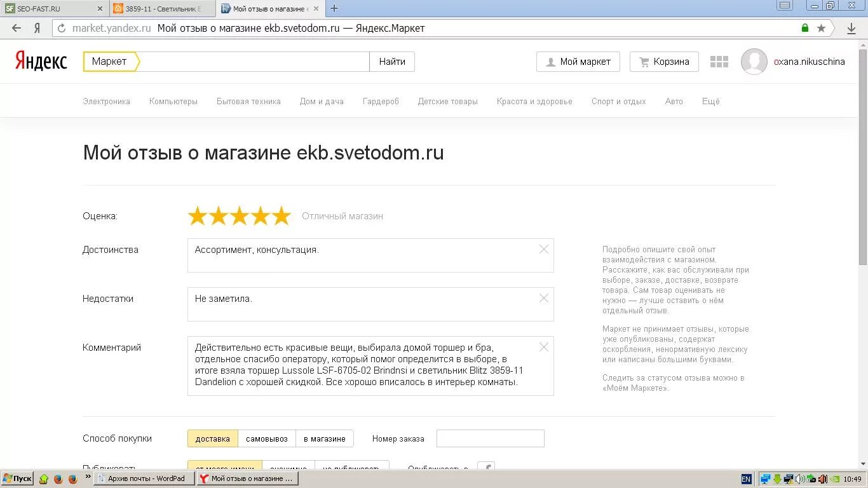The width and height of the screenshot is (868, 488).
Task: Click the green secure lock icon
Action: (805, 28)
